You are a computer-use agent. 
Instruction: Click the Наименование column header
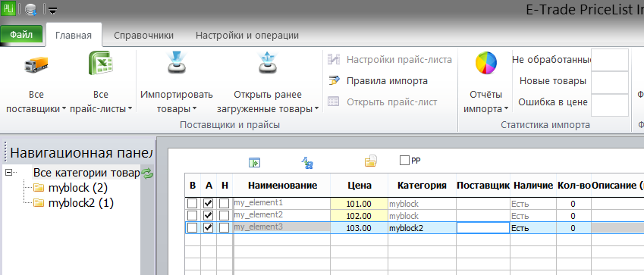tap(281, 186)
